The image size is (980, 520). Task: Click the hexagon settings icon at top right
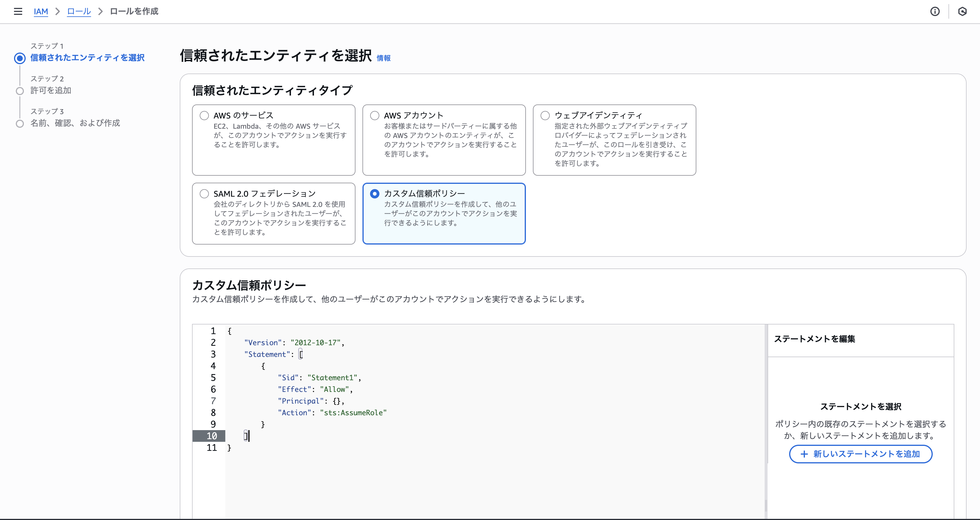point(962,11)
